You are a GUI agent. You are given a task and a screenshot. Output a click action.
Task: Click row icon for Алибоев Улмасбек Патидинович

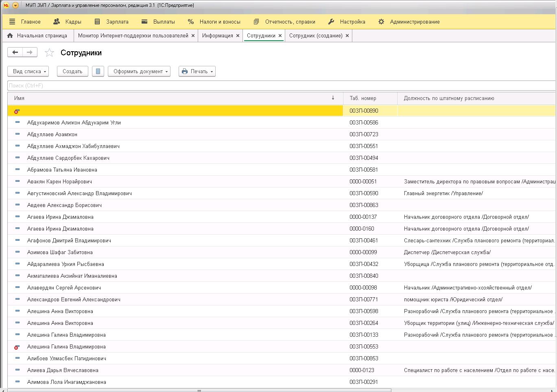(17, 358)
